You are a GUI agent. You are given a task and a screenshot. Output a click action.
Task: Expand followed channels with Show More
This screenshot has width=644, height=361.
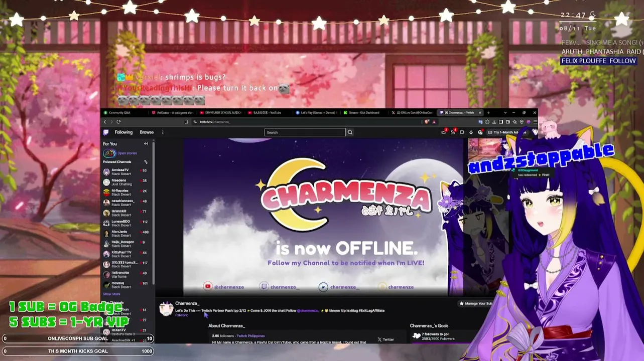pyautogui.click(x=111, y=294)
